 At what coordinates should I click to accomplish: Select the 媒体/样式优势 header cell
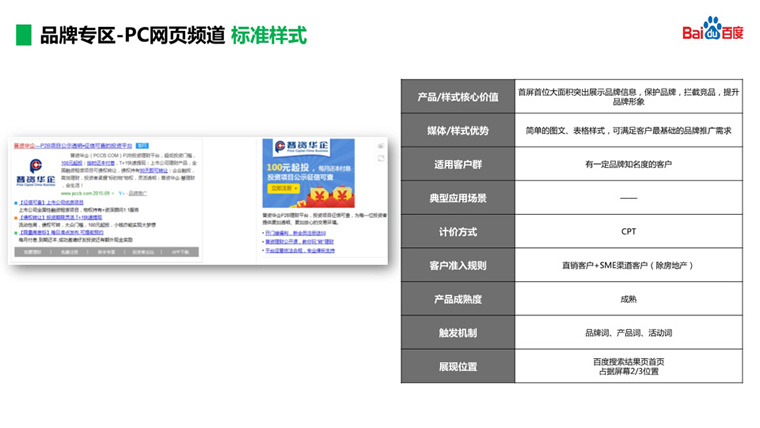pos(458,130)
